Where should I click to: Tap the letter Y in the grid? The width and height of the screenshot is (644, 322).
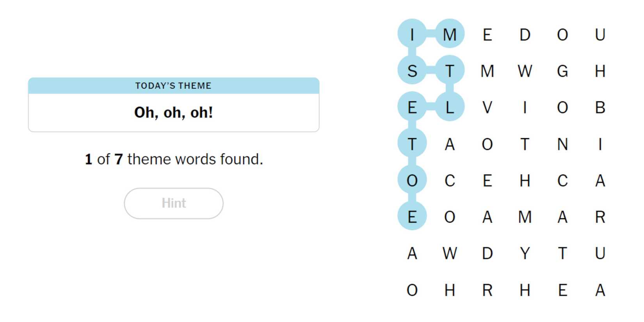pos(525,253)
